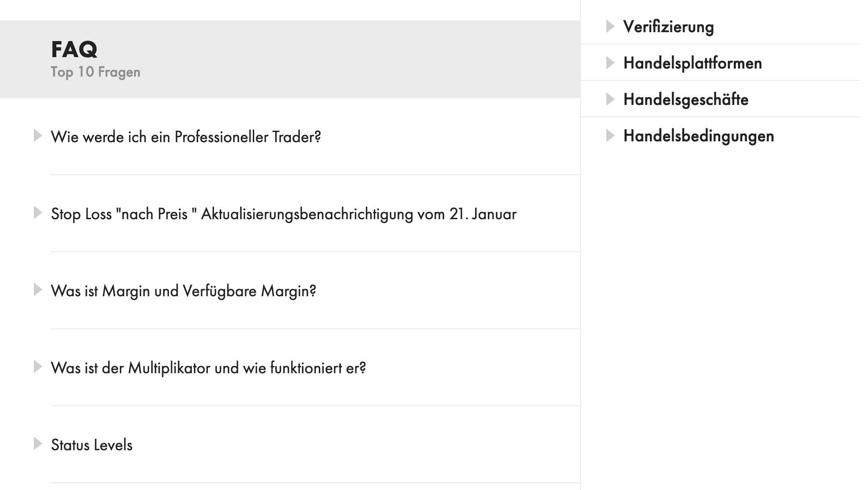Click the arrow beside the Stop Loss question
Image resolution: width=868 pixels, height=490 pixels.
pos(38,213)
